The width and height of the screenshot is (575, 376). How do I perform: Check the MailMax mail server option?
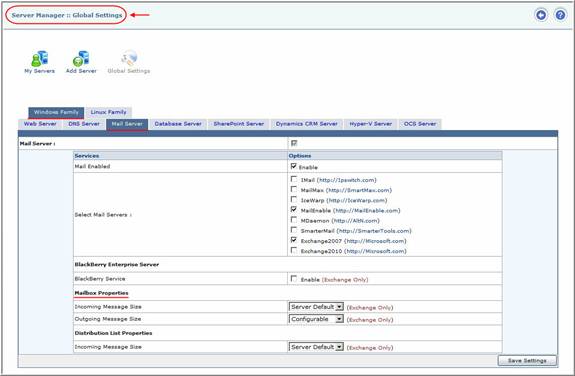point(294,189)
